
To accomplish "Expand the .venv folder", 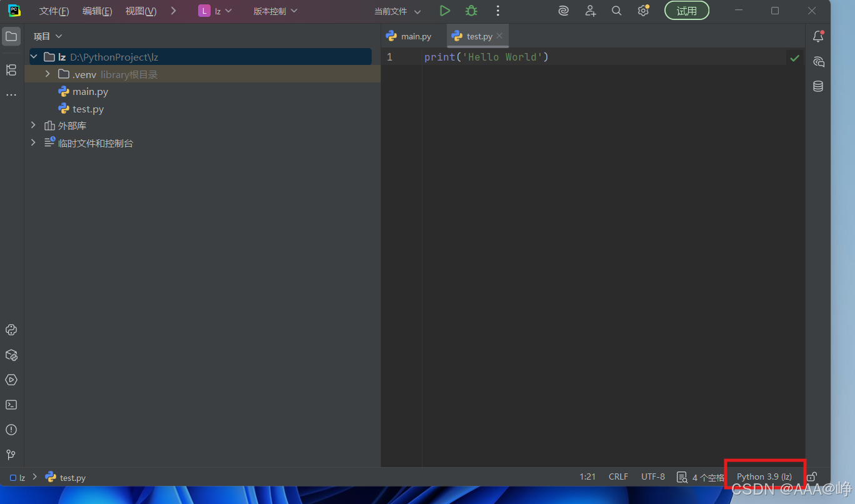I will (47, 74).
